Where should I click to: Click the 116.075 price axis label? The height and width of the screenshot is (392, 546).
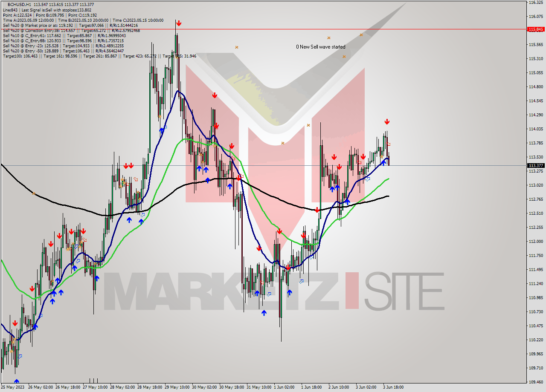point(535,17)
